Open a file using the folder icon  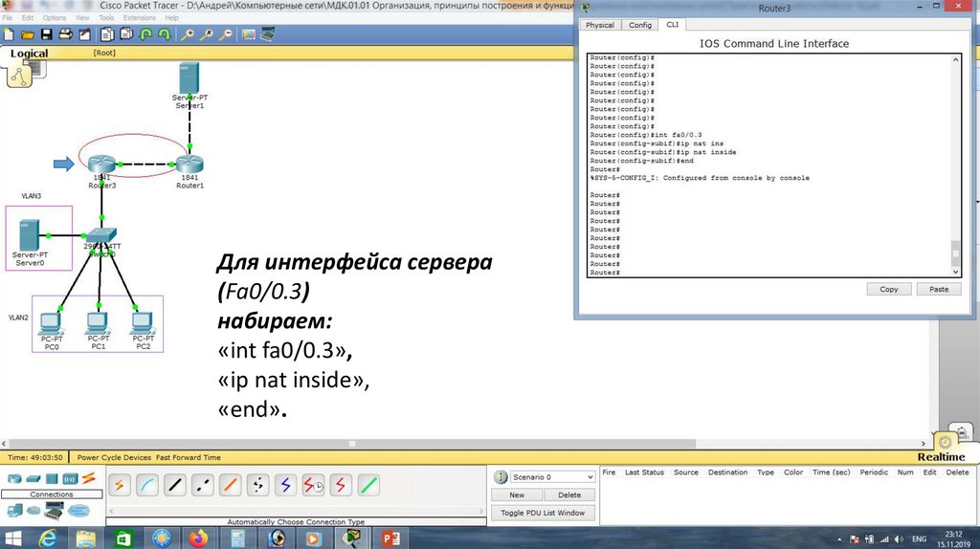coord(28,34)
